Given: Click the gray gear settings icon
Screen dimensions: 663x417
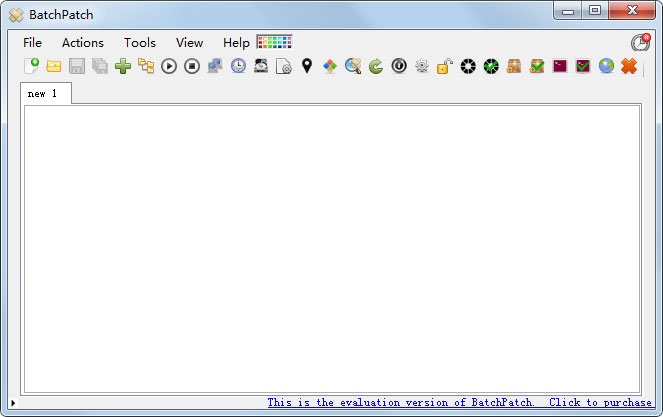Looking at the screenshot, I should pos(422,66).
